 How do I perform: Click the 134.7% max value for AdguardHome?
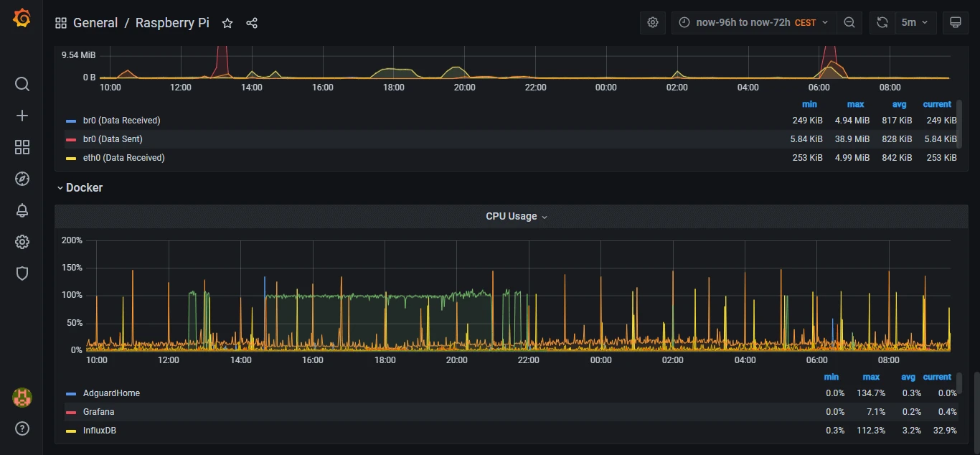point(871,393)
